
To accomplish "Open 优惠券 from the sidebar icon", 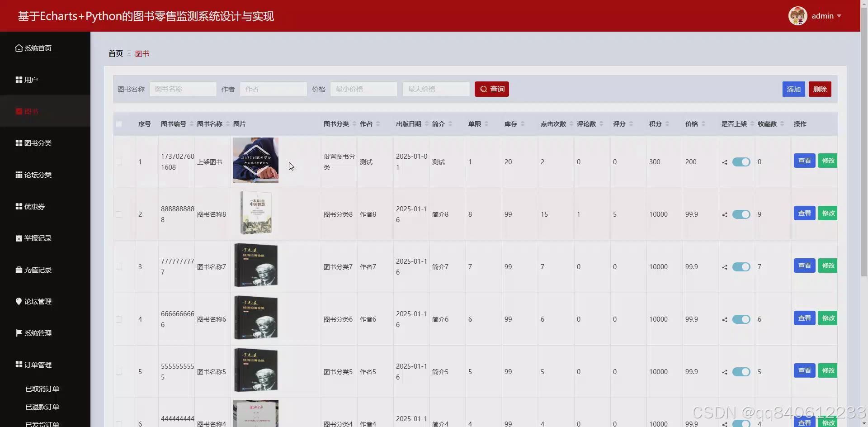I will (19, 206).
